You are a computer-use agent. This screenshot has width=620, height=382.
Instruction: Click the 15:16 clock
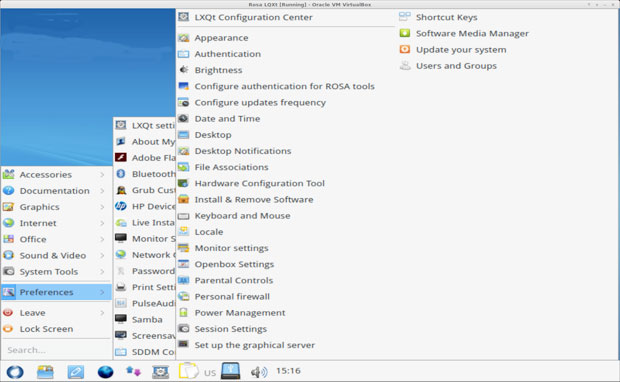pyautogui.click(x=288, y=371)
